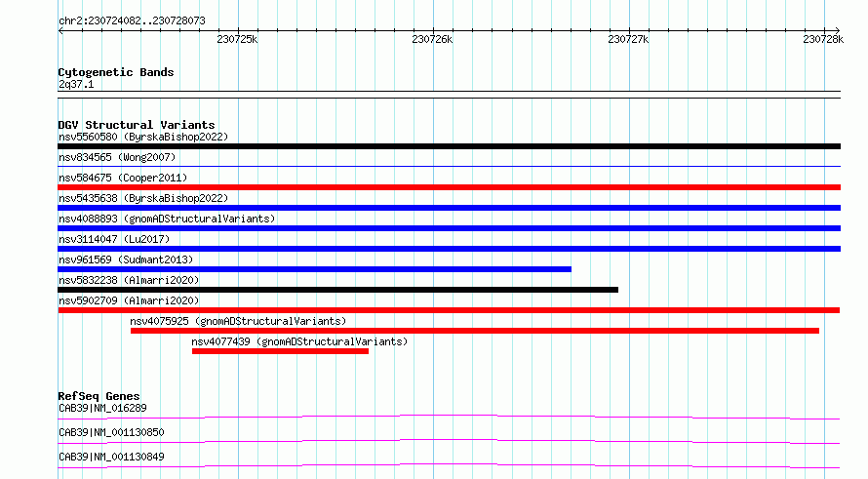Open nsv961569 (Sudmant2013) label
Viewport: 868px width, 479px height.
pos(126,259)
